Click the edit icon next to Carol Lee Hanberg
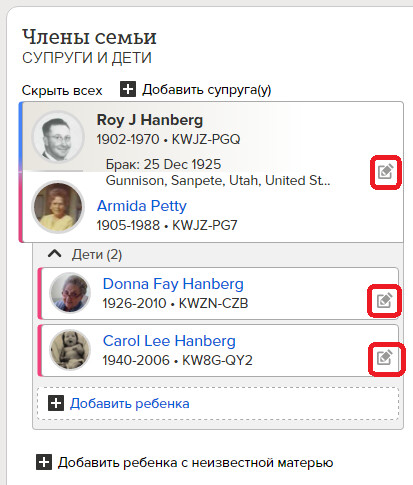This screenshot has width=413, height=485. point(385,358)
